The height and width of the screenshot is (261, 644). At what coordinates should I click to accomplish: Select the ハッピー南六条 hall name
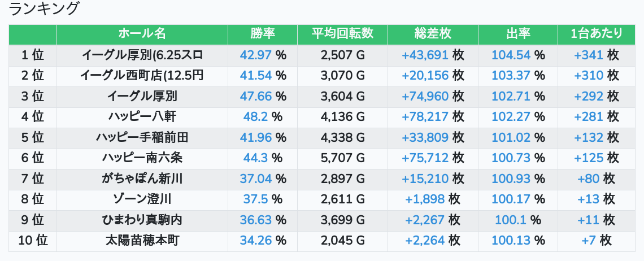142,158
